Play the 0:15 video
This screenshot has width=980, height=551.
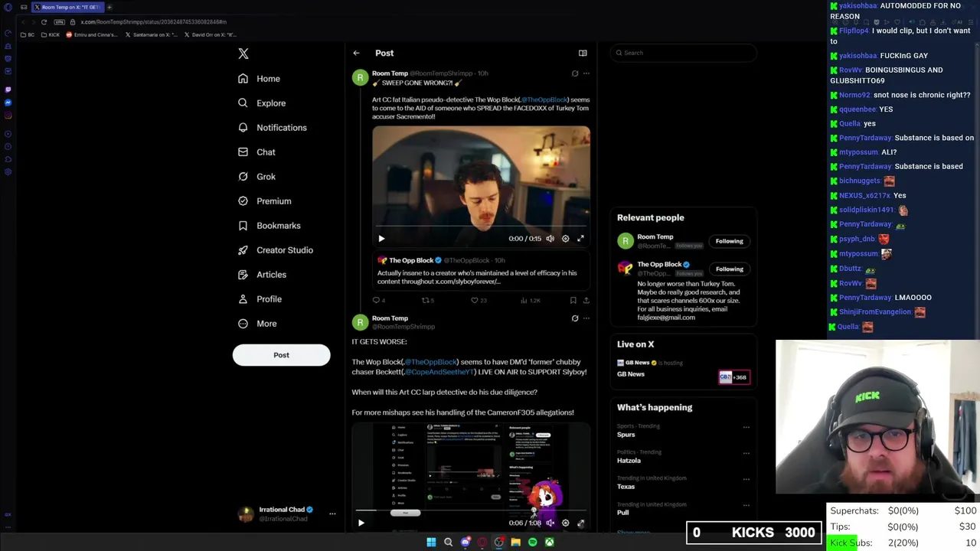[381, 238]
